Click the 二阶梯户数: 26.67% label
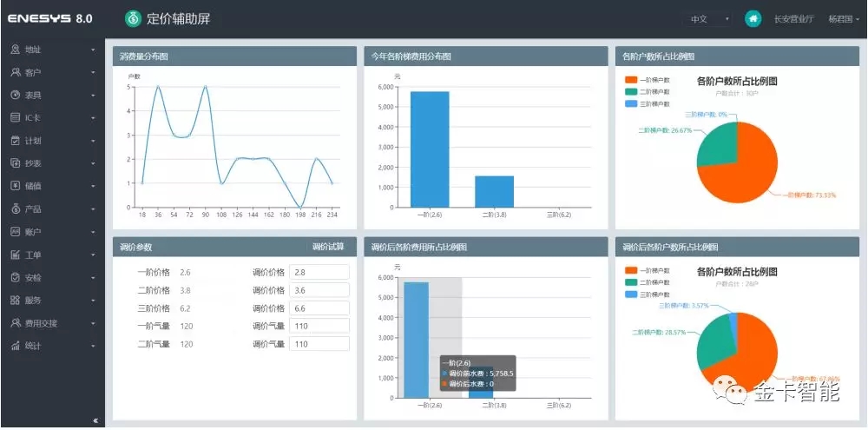Screen dimensions: 868x430 (x=665, y=131)
